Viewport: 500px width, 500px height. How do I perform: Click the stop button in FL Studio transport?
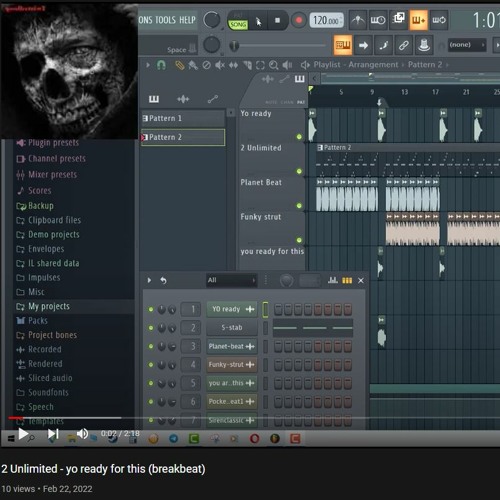277,21
